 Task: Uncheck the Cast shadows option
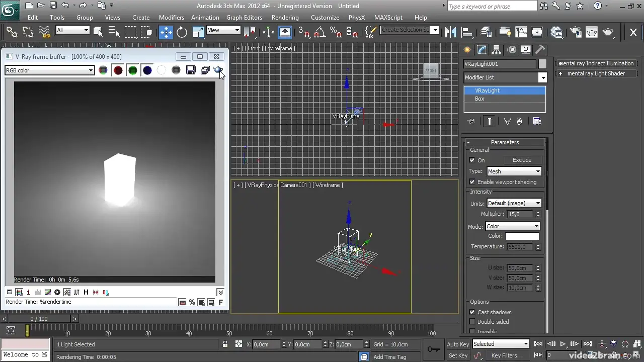tap(472, 312)
